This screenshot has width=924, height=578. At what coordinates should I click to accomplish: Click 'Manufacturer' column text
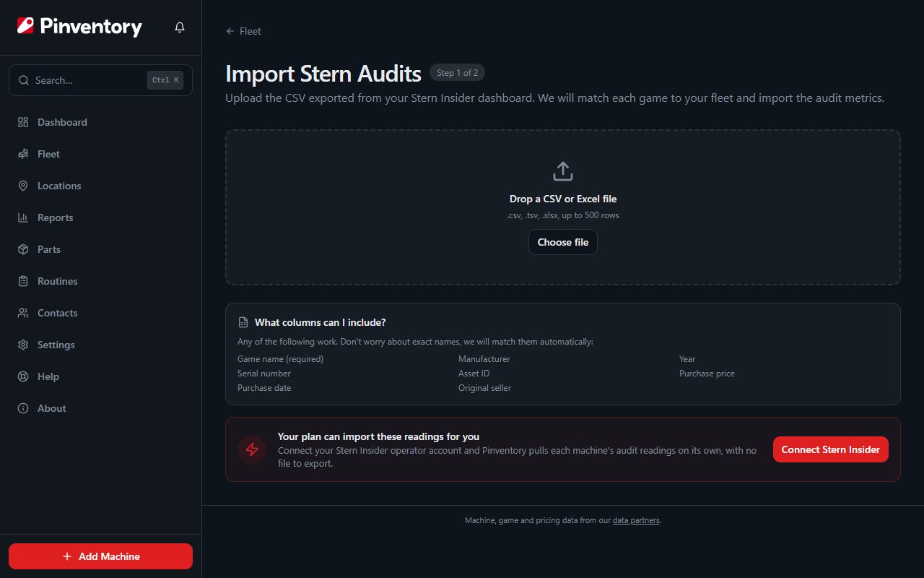[484, 359]
